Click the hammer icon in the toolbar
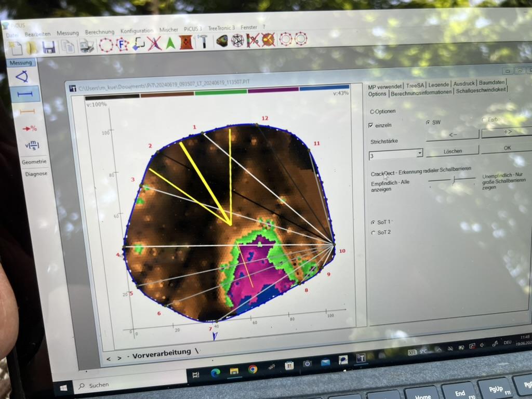Viewport: 532px width, 399px height. click(203, 42)
